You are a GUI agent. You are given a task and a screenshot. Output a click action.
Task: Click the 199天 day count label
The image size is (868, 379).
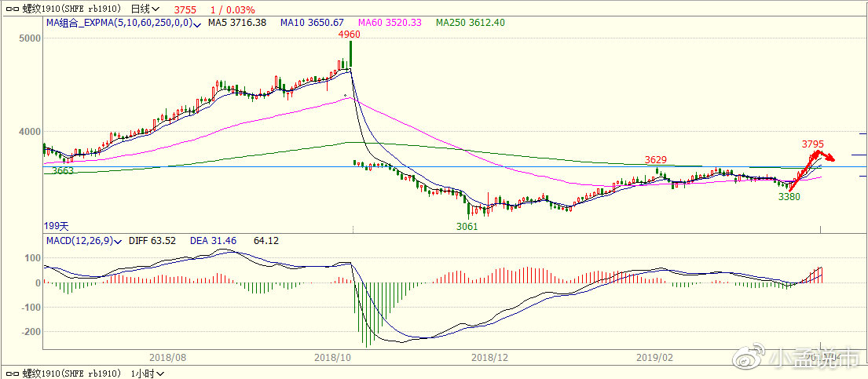click(56, 226)
